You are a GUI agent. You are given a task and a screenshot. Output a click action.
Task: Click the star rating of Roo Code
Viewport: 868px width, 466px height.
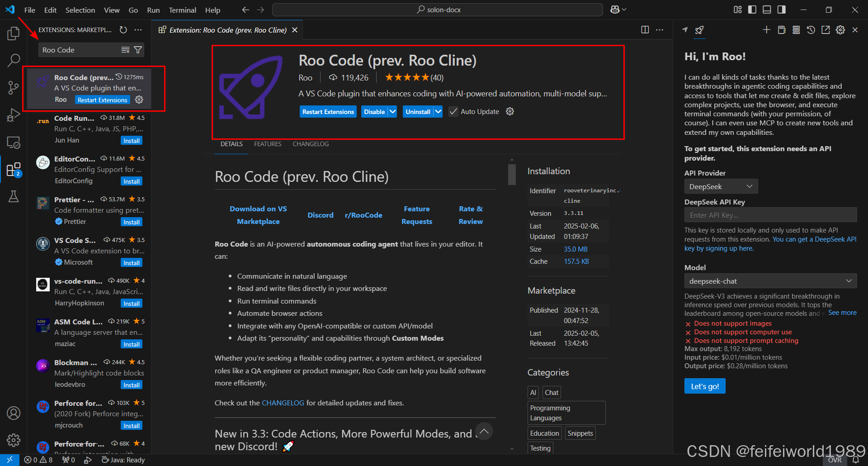pos(407,77)
